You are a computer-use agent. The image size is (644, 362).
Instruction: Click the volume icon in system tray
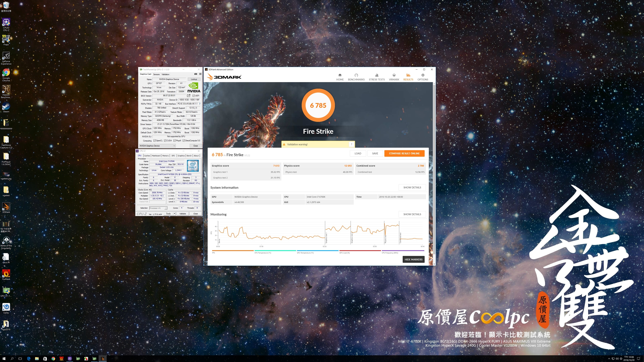(617, 359)
